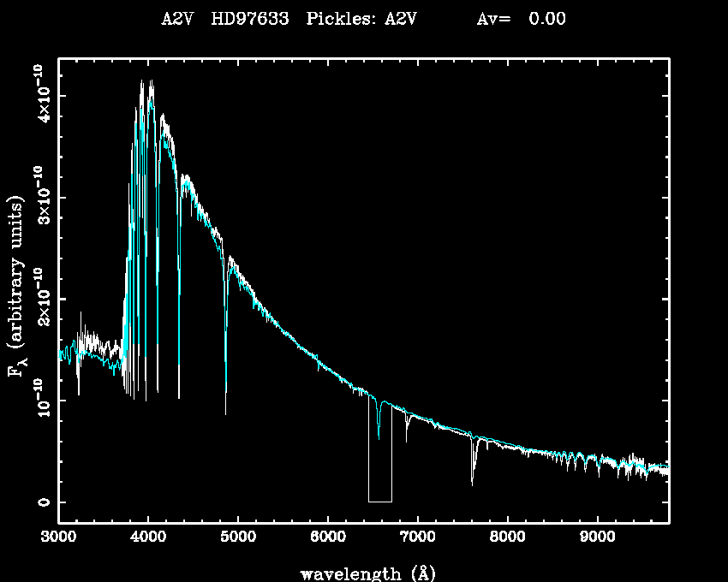Click the leading "A2V" spectral type label
728x582 pixels.
[177, 19]
